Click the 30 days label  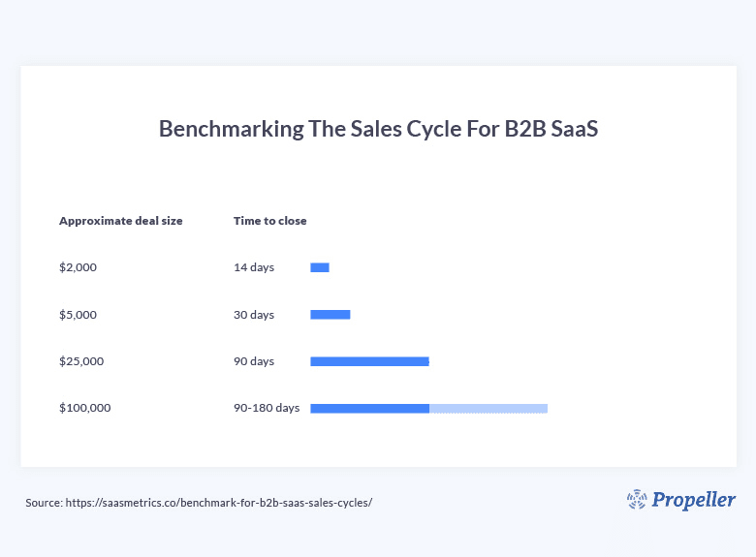254,315
